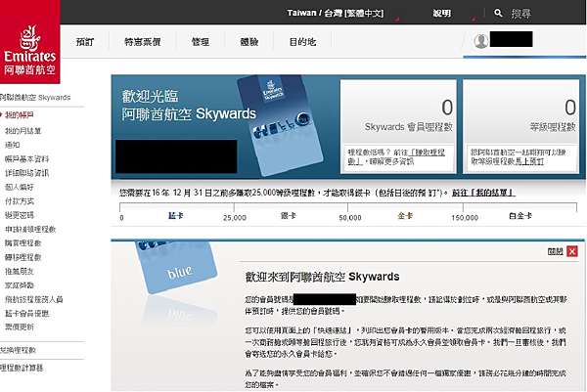Click the 歡迎來到阿聯酋航空 Skywards heading
The height and width of the screenshot is (392, 587).
[322, 277]
